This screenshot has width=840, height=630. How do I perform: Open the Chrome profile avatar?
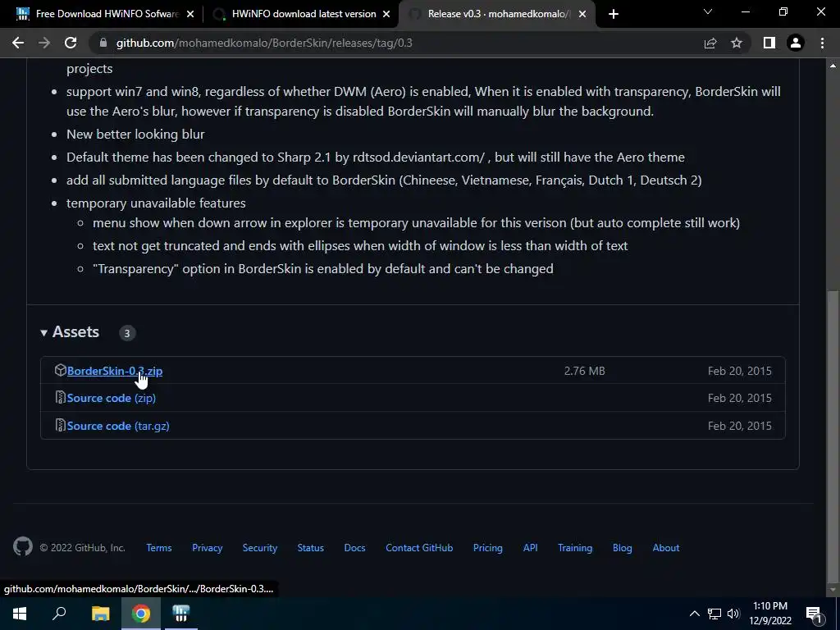[796, 43]
